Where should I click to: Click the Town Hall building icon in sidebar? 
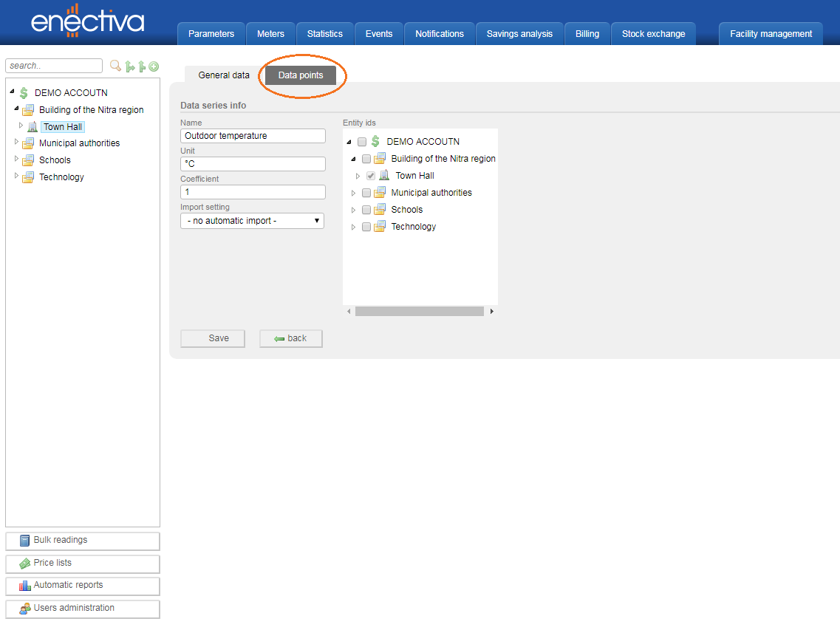tap(33, 127)
